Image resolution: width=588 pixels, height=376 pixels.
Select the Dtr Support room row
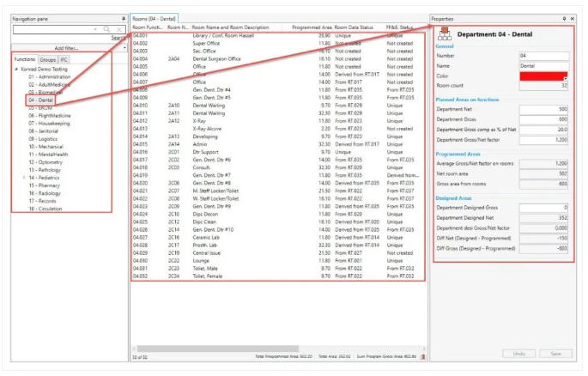click(278, 152)
